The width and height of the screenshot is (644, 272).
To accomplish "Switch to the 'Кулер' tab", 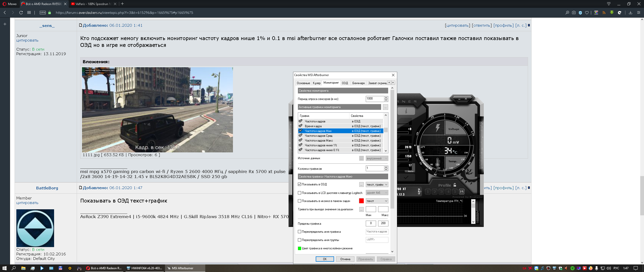I will point(316,83).
